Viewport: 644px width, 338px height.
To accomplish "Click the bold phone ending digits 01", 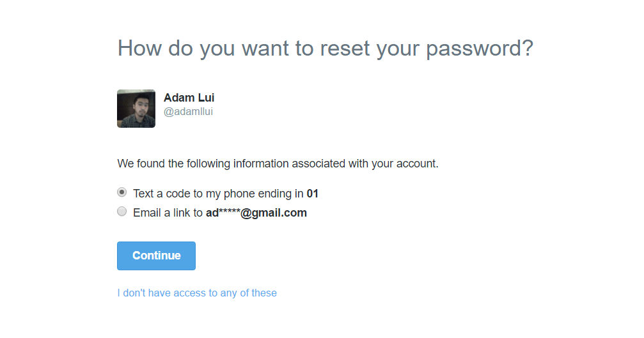I will pyautogui.click(x=312, y=194).
